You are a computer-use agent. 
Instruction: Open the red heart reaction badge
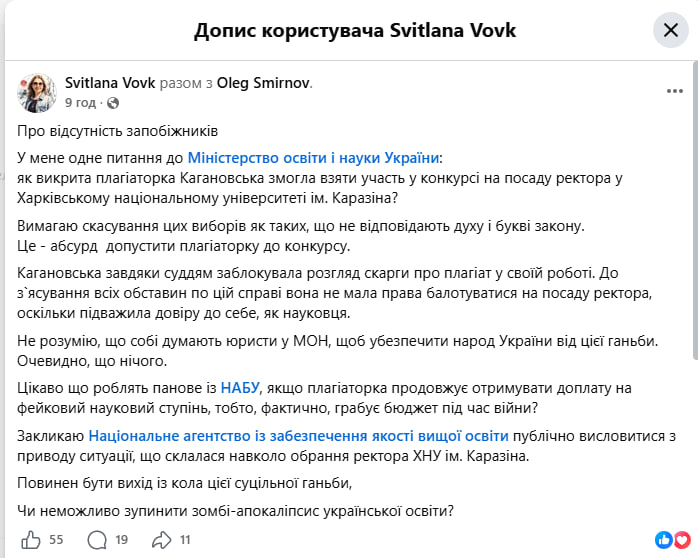(x=682, y=540)
